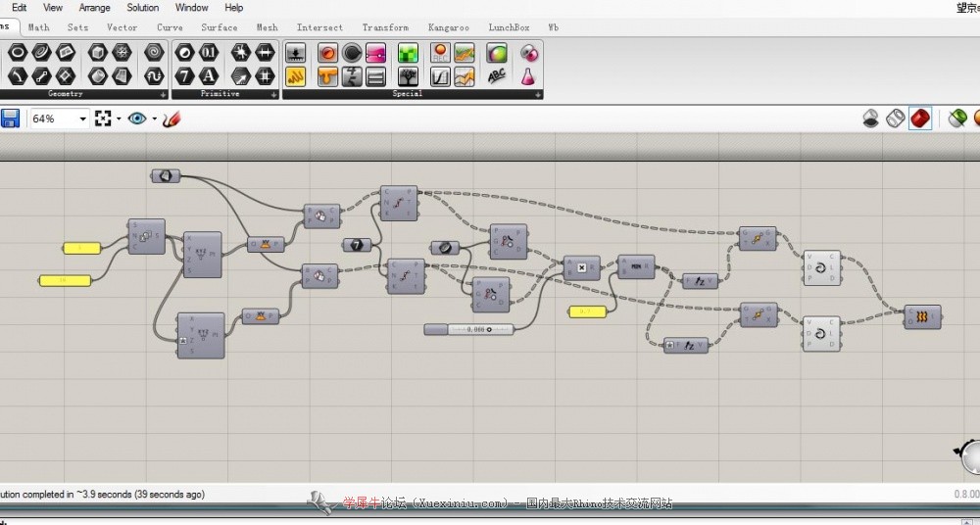Select the Galapagos pink eyeball icon
980x525 pixels.
[529, 53]
